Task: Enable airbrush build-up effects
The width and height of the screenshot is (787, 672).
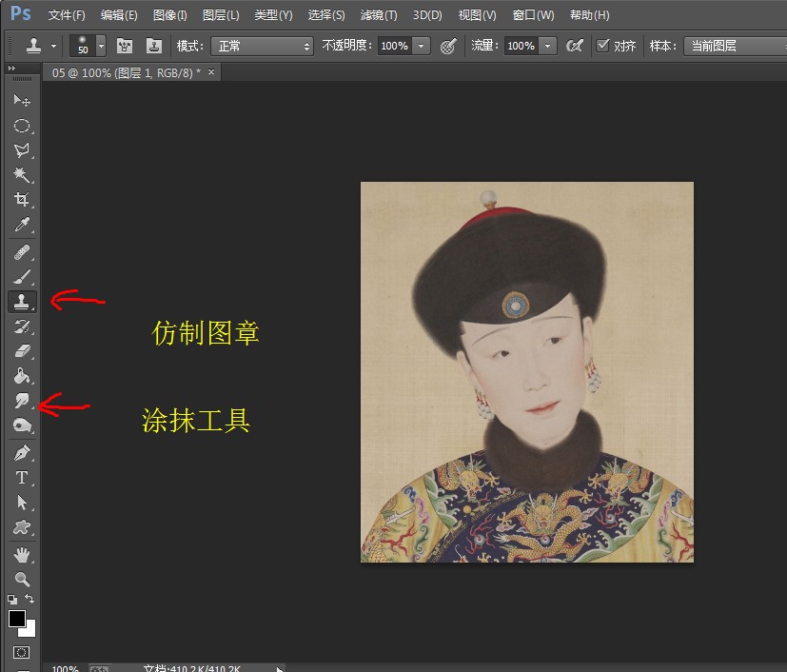Action: click(x=574, y=47)
